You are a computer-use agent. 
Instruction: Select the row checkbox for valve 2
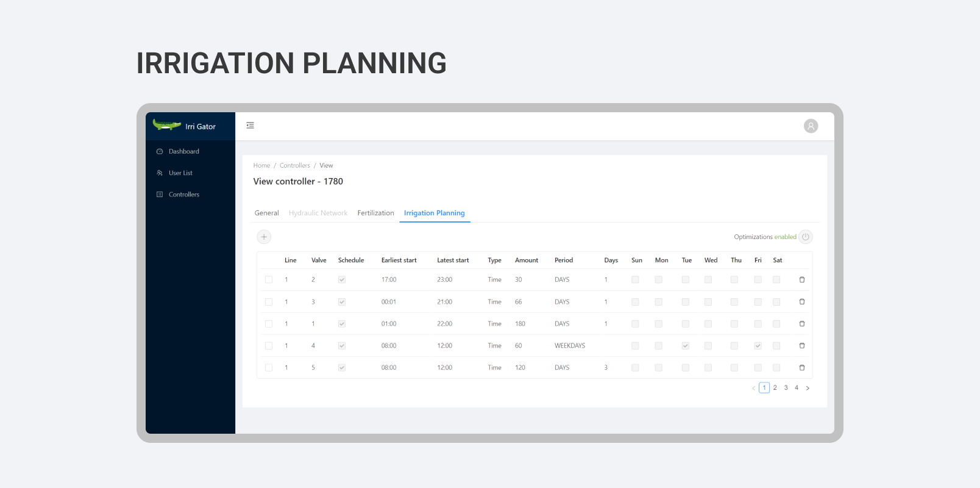269,279
